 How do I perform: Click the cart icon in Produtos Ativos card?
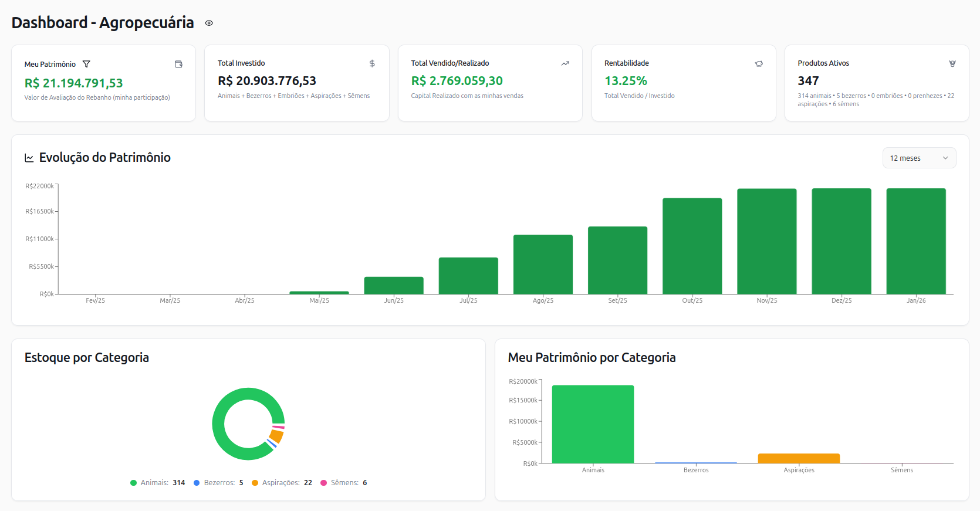(952, 63)
